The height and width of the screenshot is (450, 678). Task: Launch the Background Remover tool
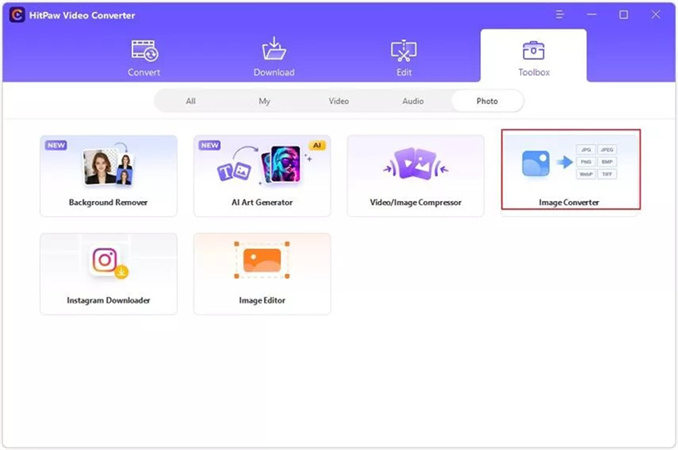pyautogui.click(x=109, y=176)
